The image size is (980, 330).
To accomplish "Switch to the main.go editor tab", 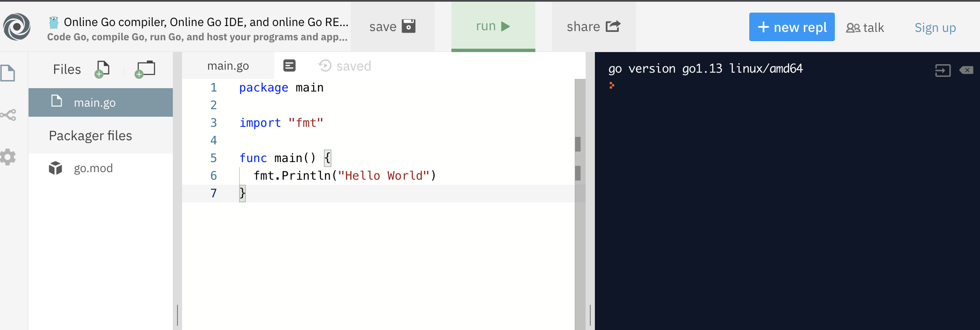I will point(228,65).
